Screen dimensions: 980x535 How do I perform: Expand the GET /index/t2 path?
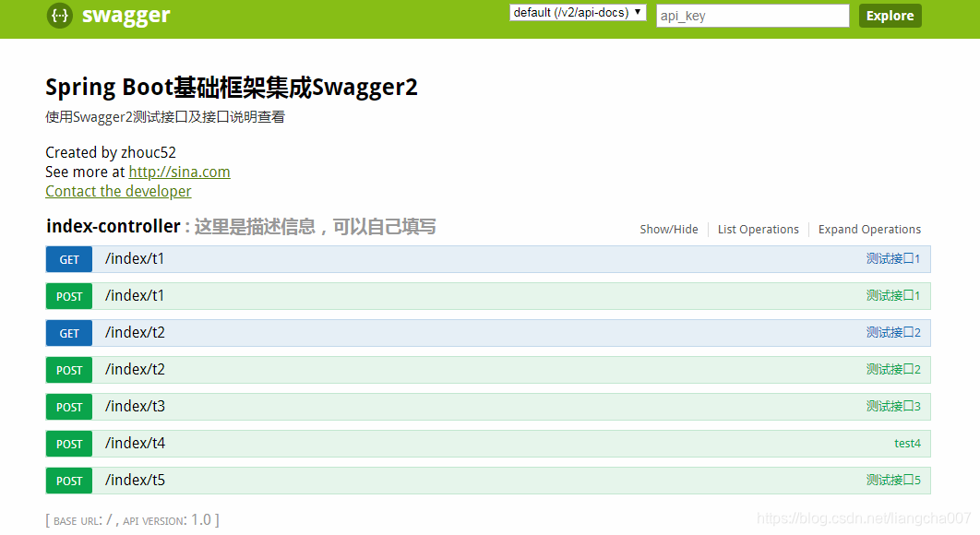(x=135, y=332)
